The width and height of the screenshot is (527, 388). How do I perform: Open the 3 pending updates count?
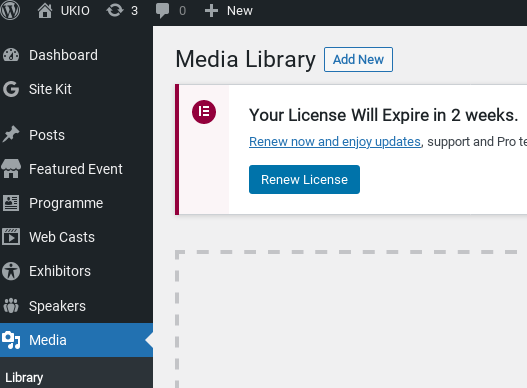coord(134,11)
